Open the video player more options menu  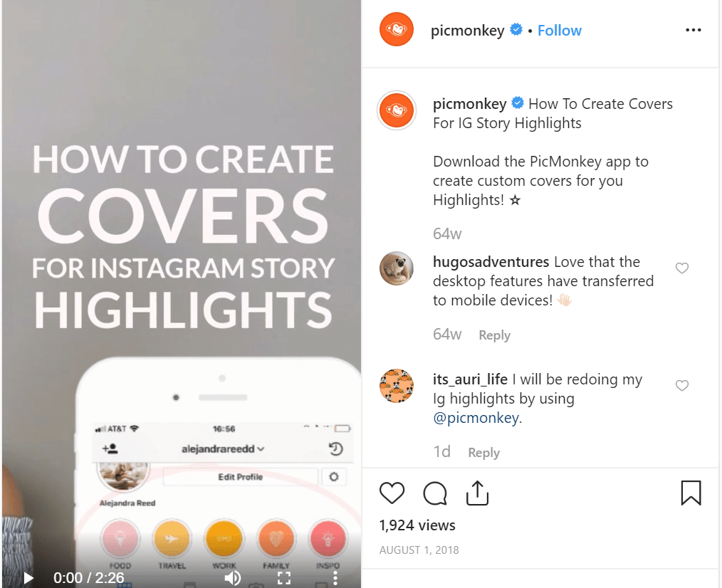coord(335,578)
